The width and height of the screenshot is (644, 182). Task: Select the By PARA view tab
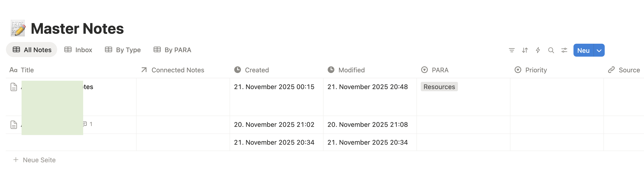(172, 50)
